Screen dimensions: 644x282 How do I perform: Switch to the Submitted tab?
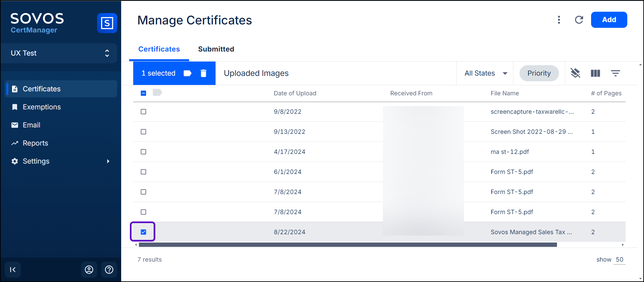[x=216, y=49]
